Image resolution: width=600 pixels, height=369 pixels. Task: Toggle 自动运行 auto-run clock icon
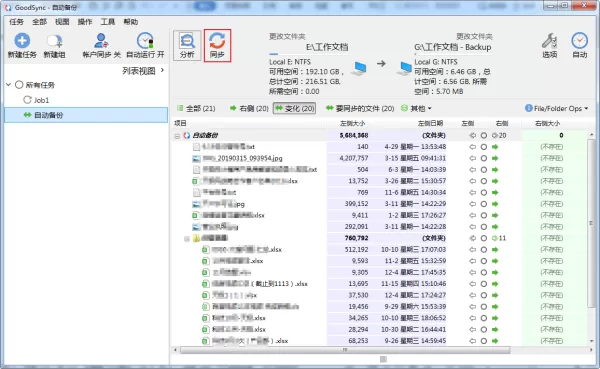pyautogui.click(x=145, y=41)
